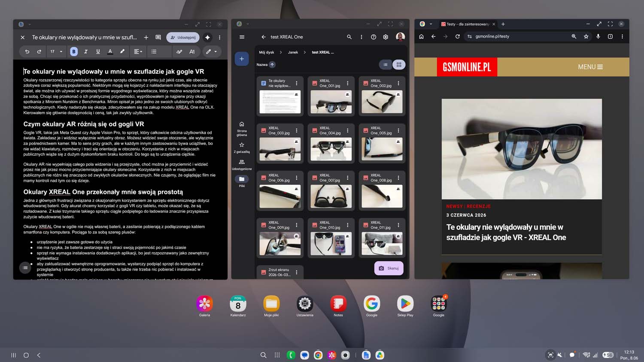644x362 pixels.
Task: Insert bulleted list in Docs
Action: pyautogui.click(x=154, y=51)
